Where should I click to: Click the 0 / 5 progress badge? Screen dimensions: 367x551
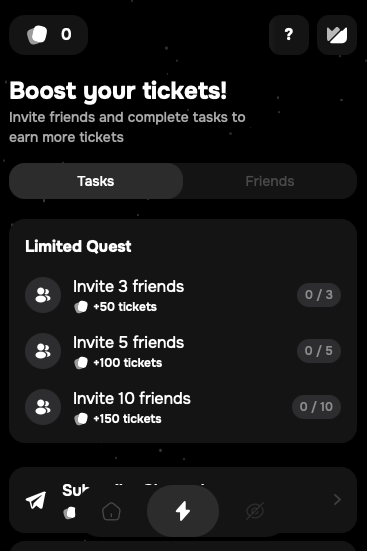[319, 351]
